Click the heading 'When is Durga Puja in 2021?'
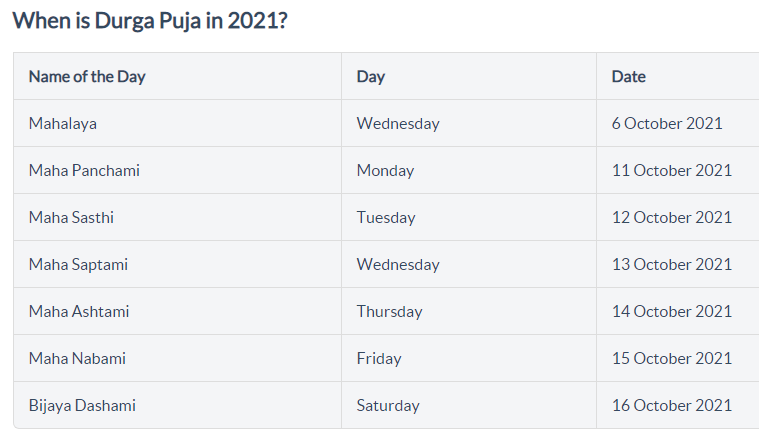The image size is (759, 435). (150, 20)
